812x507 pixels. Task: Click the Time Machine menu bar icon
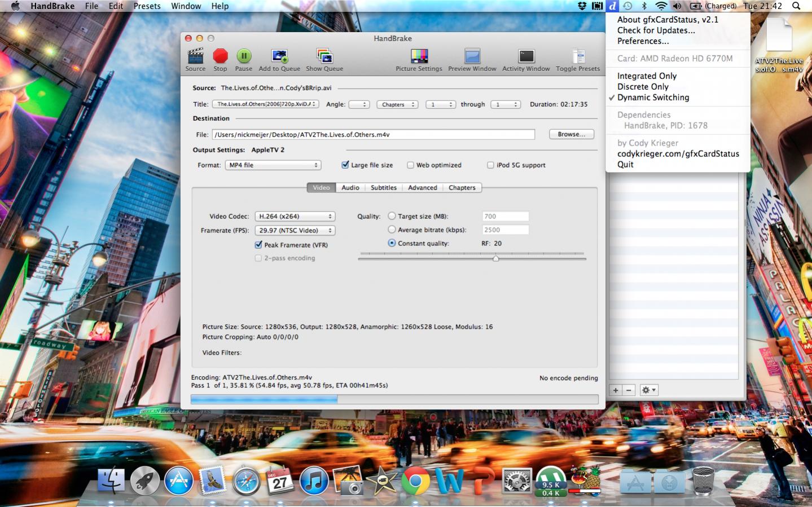point(627,6)
